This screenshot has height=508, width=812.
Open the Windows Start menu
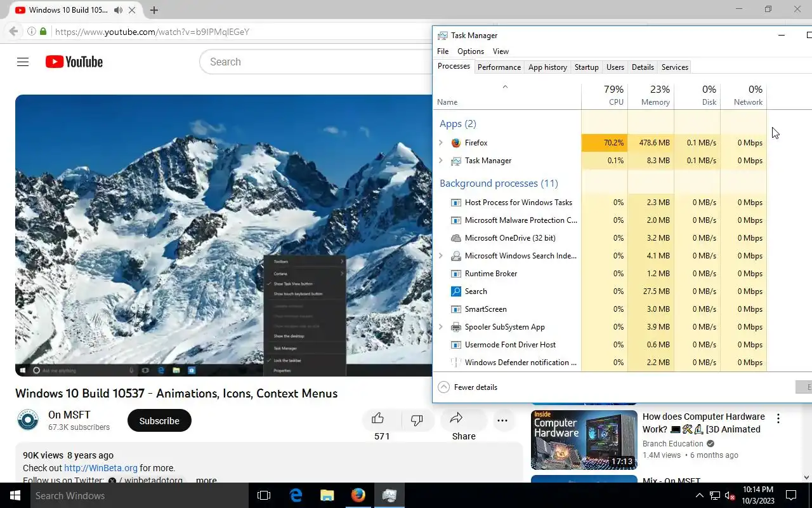tap(15, 495)
